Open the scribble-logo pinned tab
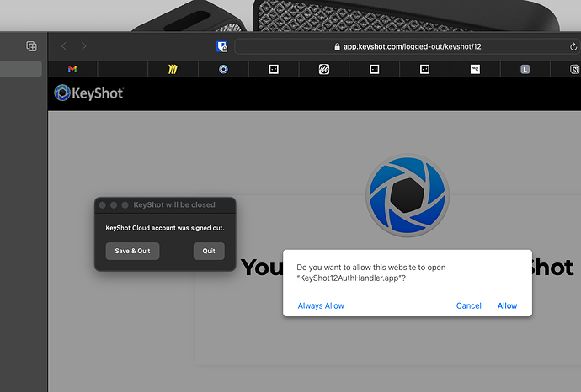This screenshot has height=392, width=581. (324, 69)
